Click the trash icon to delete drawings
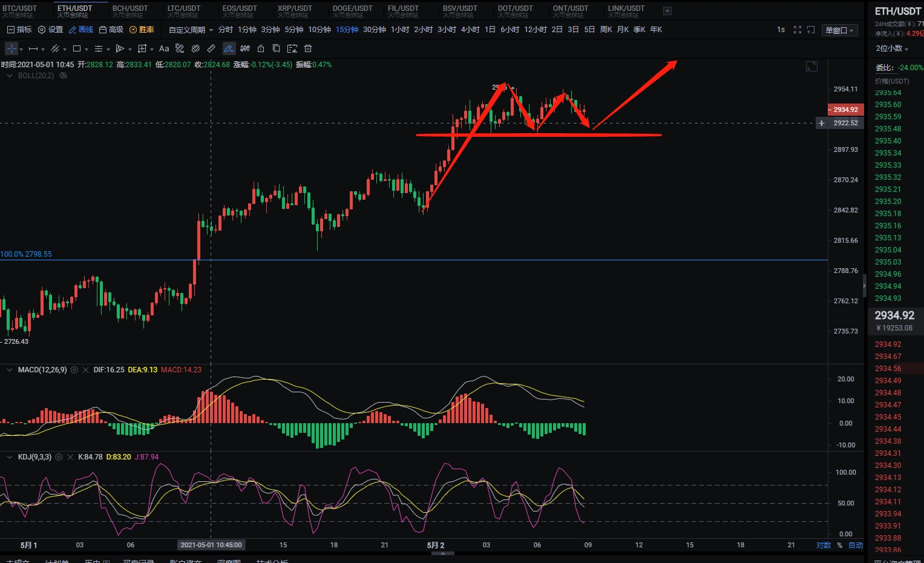Viewport: 924px width, 563px height. [x=308, y=48]
